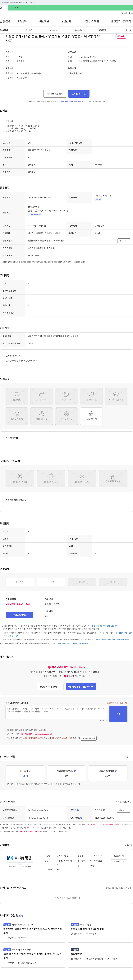Image resolution: width=133 pixels, height=980 pixels.
Task: Expand 채용 담당자 정보 열람하기
Action: (x=81, y=687)
